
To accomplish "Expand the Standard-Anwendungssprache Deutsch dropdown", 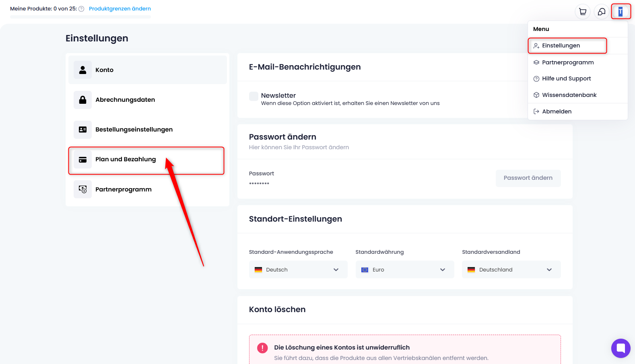I will coord(298,269).
